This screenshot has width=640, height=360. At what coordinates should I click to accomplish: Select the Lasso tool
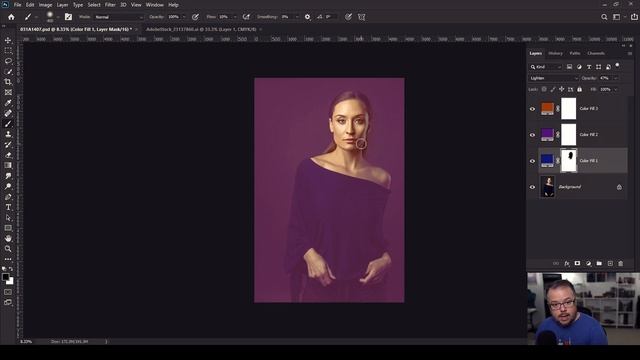pyautogui.click(x=8, y=61)
